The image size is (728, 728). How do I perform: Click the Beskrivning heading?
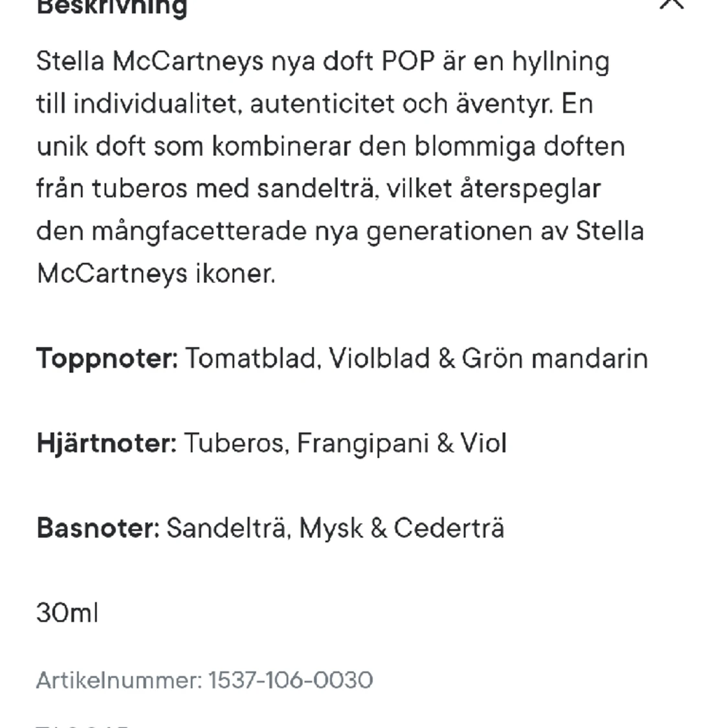[x=112, y=7]
